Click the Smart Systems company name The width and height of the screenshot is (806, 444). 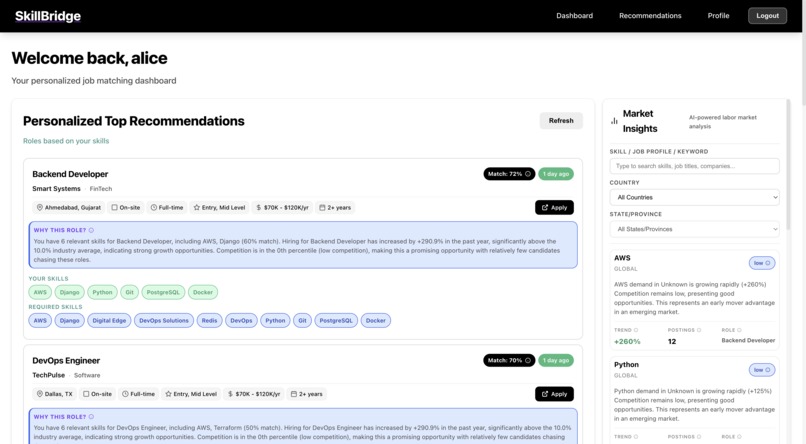(56, 189)
